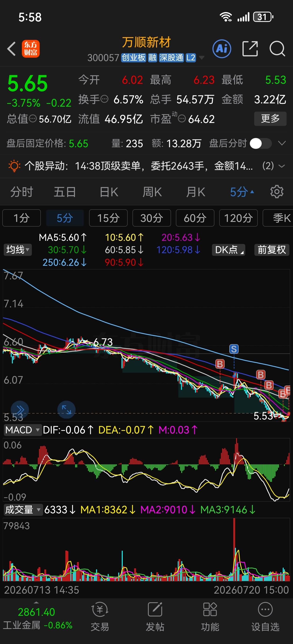Viewport: 293px width, 644px height.
Task: Switch to the 周K tab
Action: tap(152, 192)
